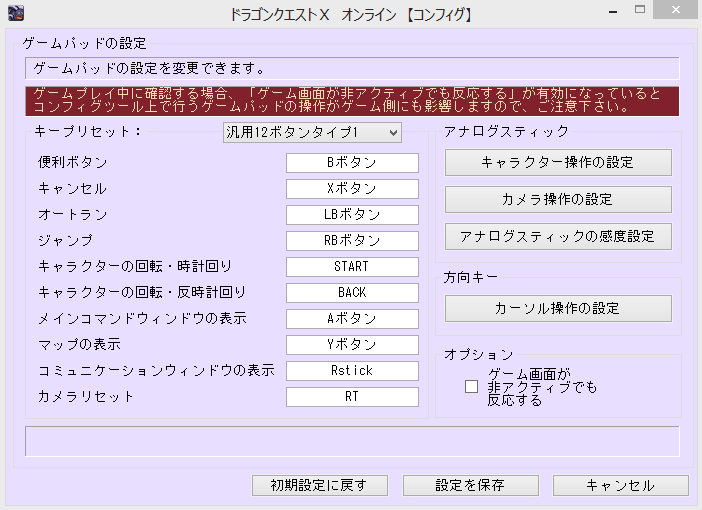The image size is (702, 510).
Task: Click the ゲームパッドの設定を変更できます description
Action: tap(352, 69)
